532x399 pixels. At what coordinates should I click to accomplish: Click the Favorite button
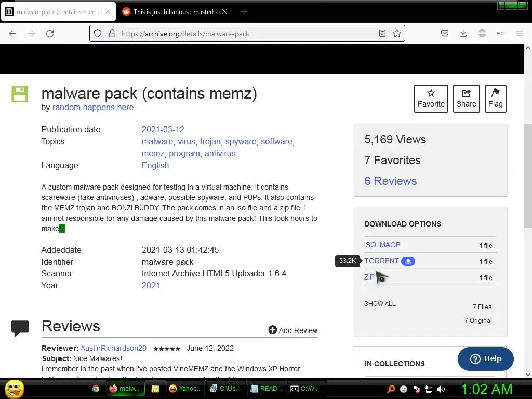pos(431,98)
